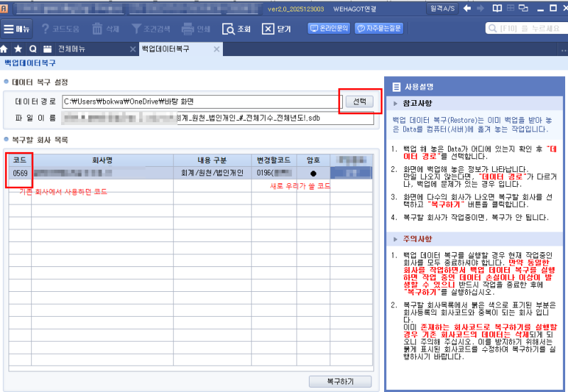Click the calendar icon in tab bar

48,49
